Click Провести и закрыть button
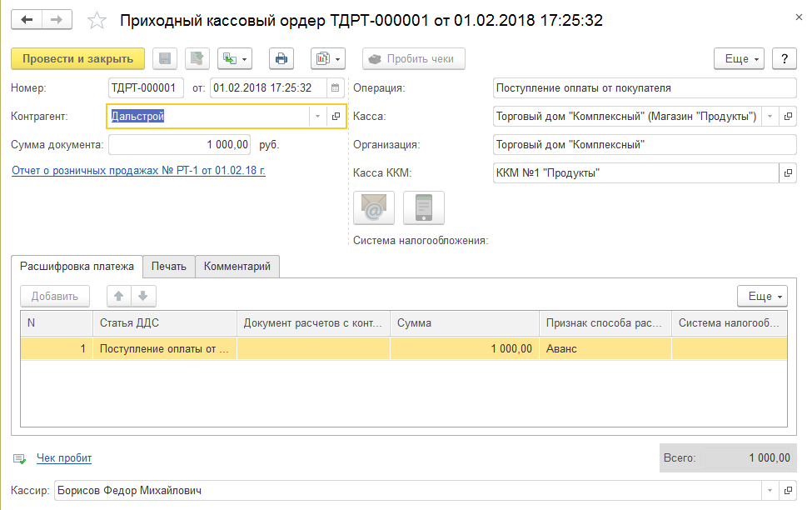The image size is (812, 510). tap(77, 58)
